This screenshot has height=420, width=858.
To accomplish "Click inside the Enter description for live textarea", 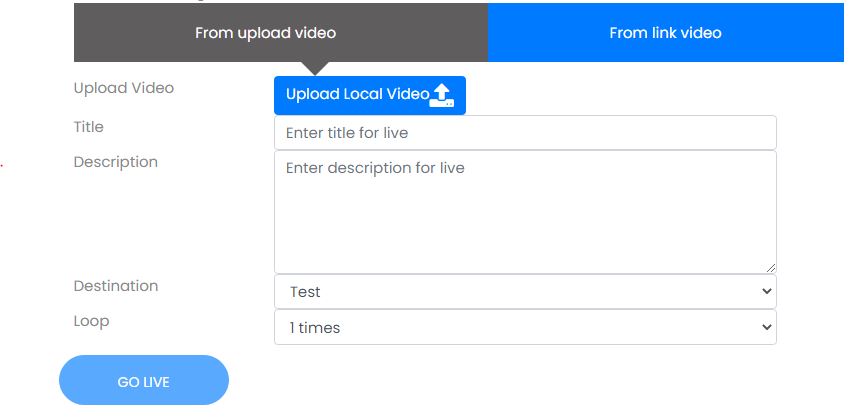I will coord(525,212).
